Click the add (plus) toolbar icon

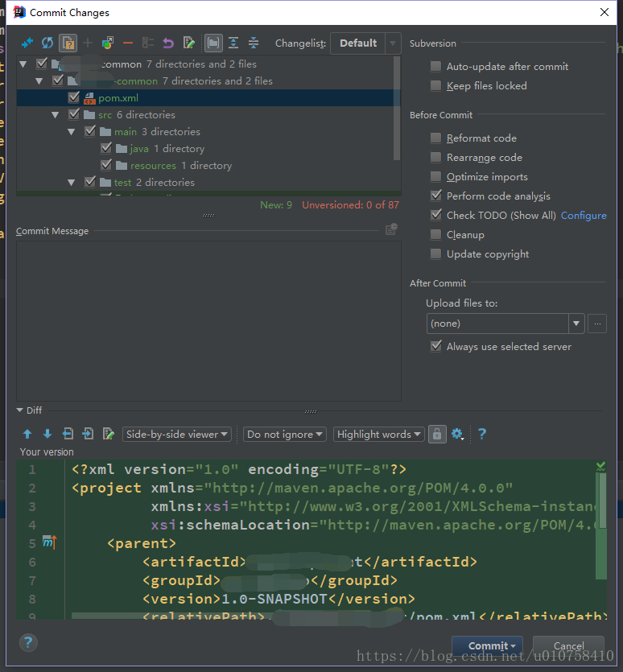[88, 43]
